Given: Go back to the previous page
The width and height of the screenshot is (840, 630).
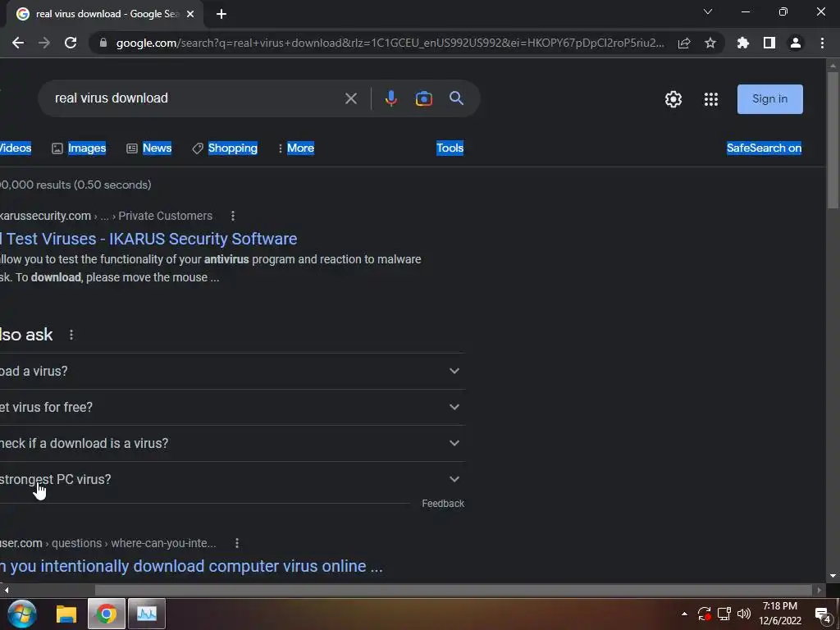Looking at the screenshot, I should 18,43.
